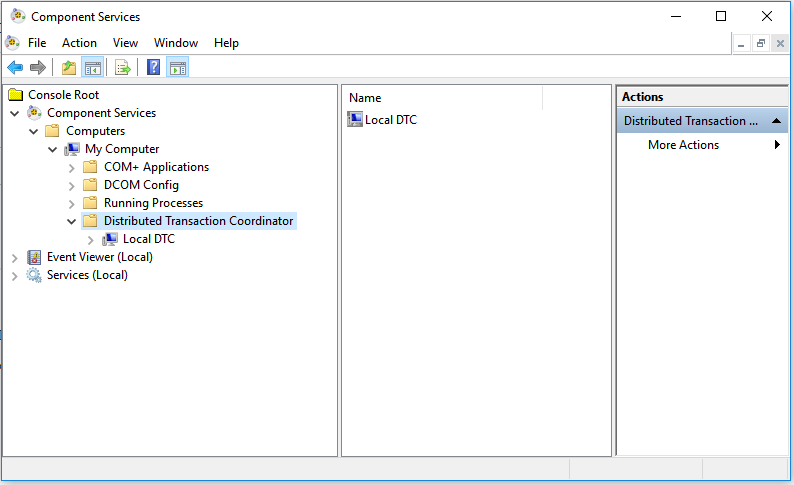Select the Local DTC icon in center pane
This screenshot has width=794, height=485.
pyautogui.click(x=355, y=120)
